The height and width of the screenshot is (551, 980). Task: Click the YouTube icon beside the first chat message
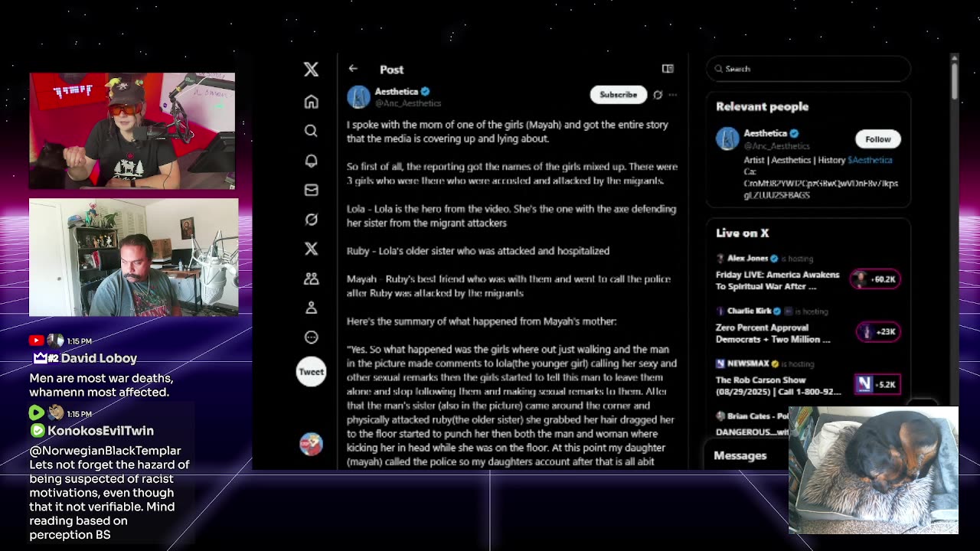[36, 341]
